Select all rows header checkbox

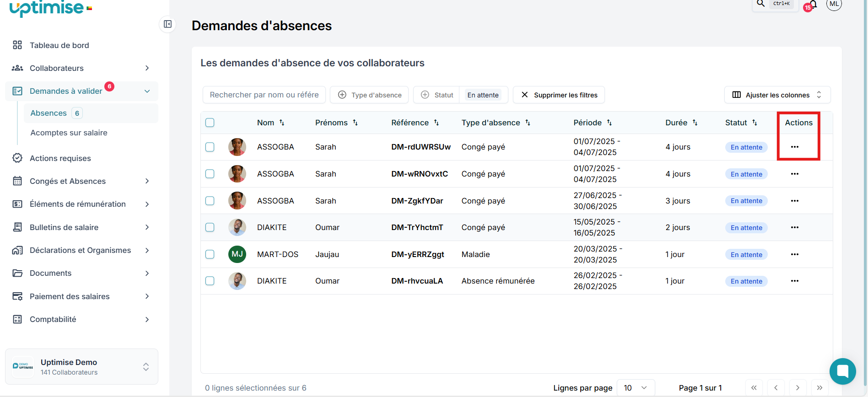(210, 123)
